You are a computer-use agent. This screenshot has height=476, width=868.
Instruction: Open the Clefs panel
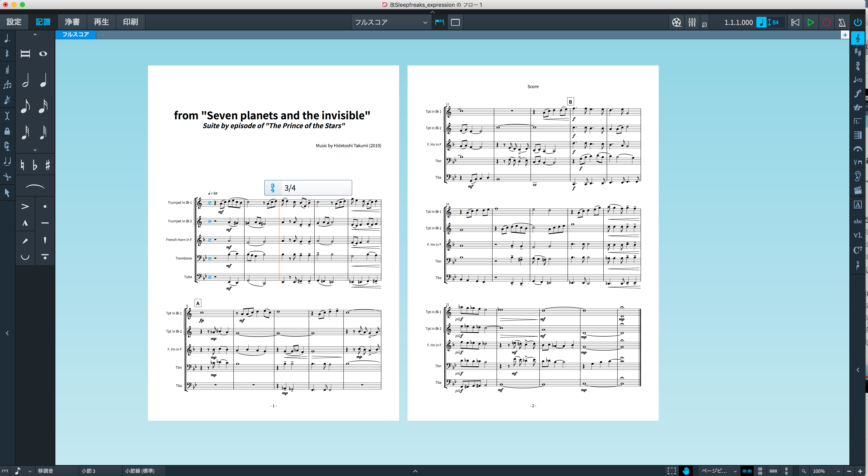coord(858,38)
